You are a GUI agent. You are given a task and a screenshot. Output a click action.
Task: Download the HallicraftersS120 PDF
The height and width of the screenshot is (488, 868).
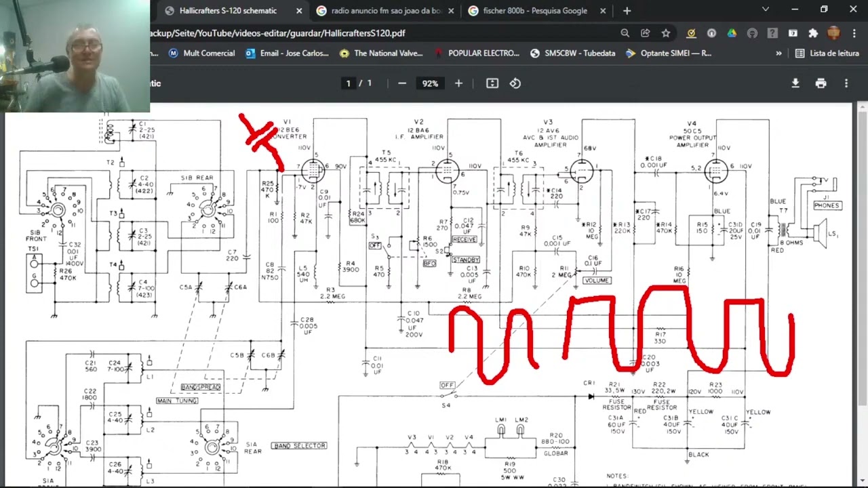[795, 83]
